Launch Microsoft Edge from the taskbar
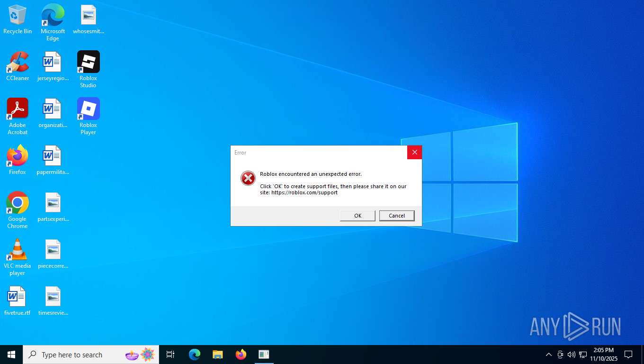This screenshot has height=364, width=644. 195,355
